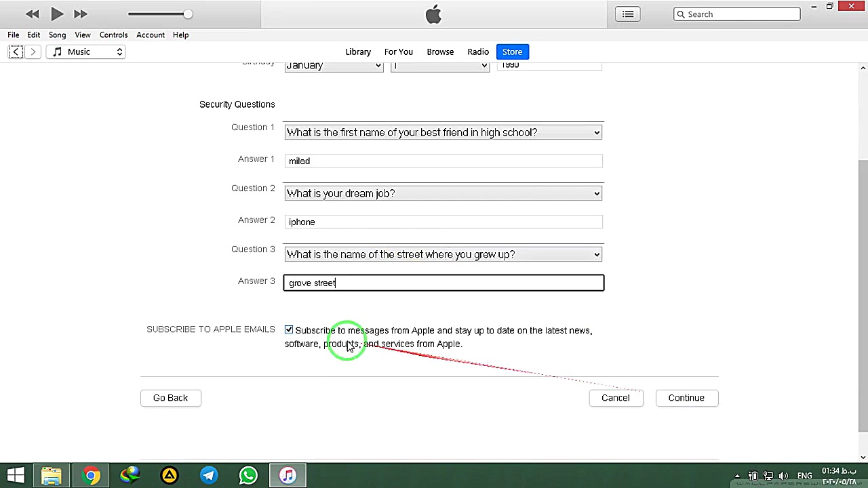Open the Controls menu

(113, 35)
